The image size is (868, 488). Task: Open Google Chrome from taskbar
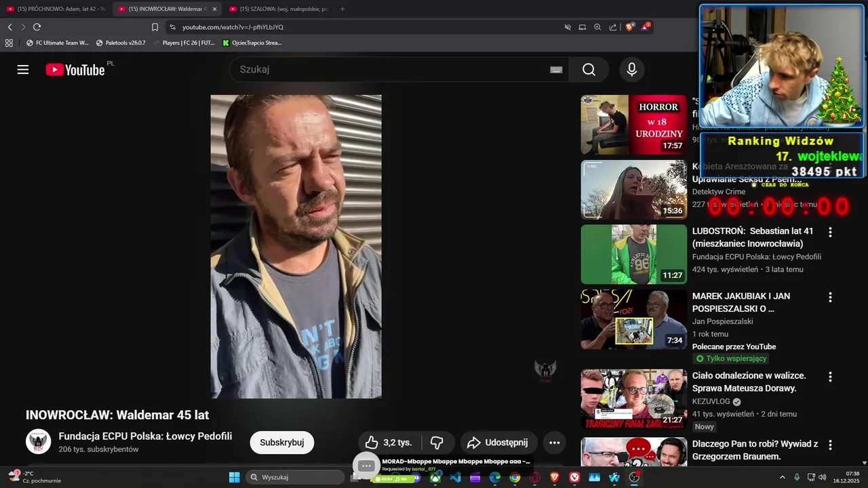[515, 477]
